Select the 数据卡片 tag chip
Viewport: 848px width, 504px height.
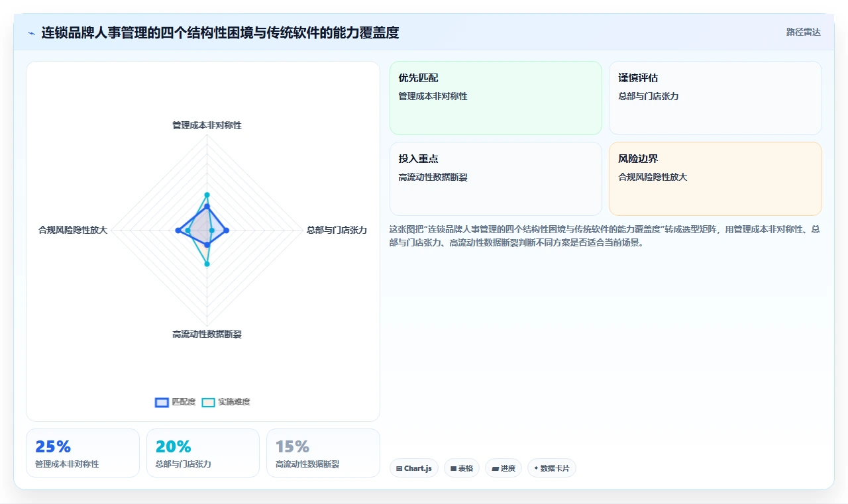point(552,468)
